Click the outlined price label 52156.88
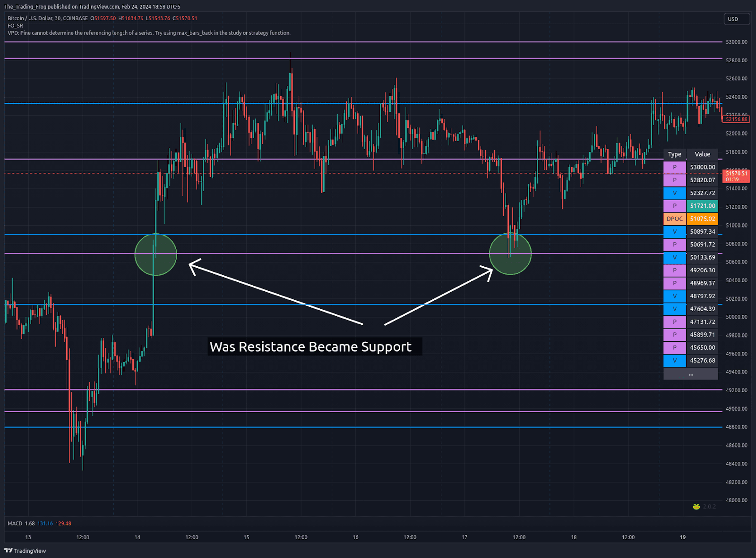This screenshot has height=558, width=756. tap(737, 119)
